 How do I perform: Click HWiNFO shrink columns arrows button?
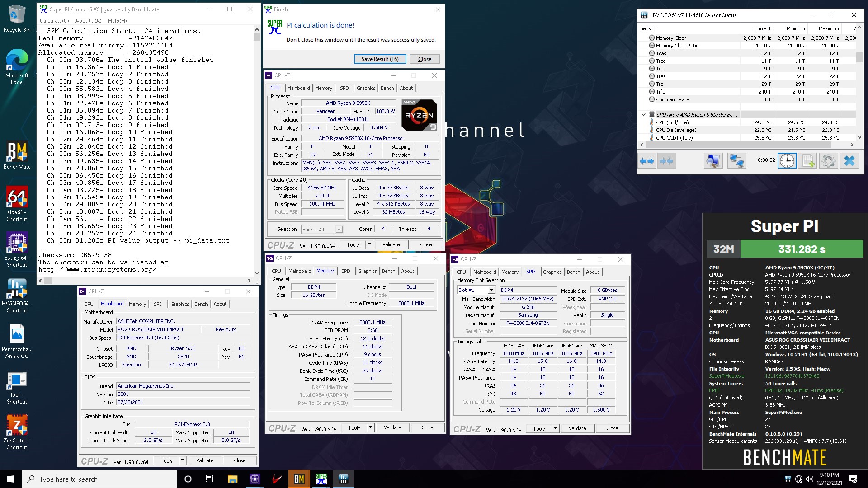[666, 161]
